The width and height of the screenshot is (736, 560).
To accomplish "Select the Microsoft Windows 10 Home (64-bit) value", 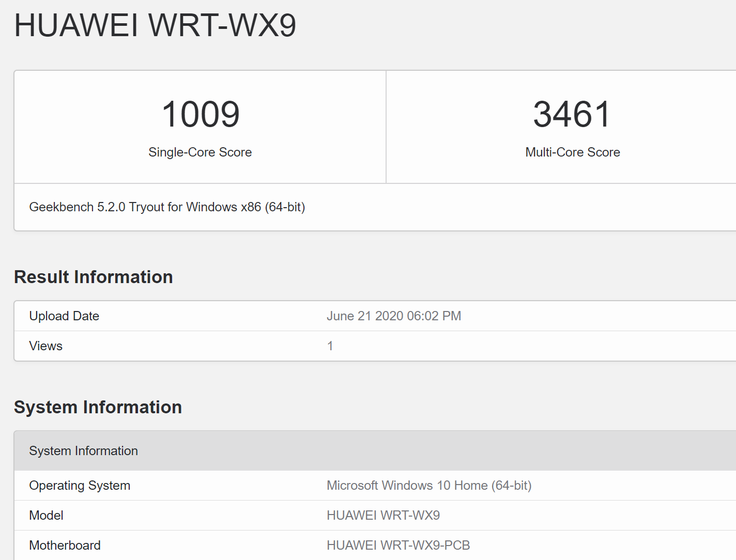I will (429, 485).
